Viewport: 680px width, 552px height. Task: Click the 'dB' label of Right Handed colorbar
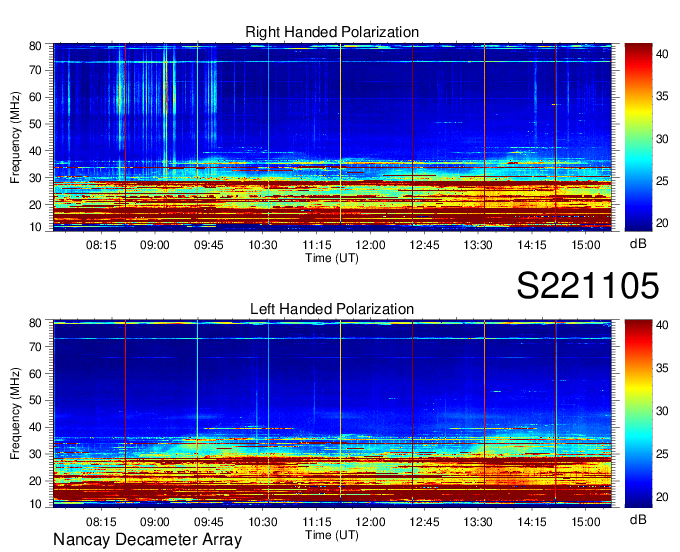(x=638, y=244)
